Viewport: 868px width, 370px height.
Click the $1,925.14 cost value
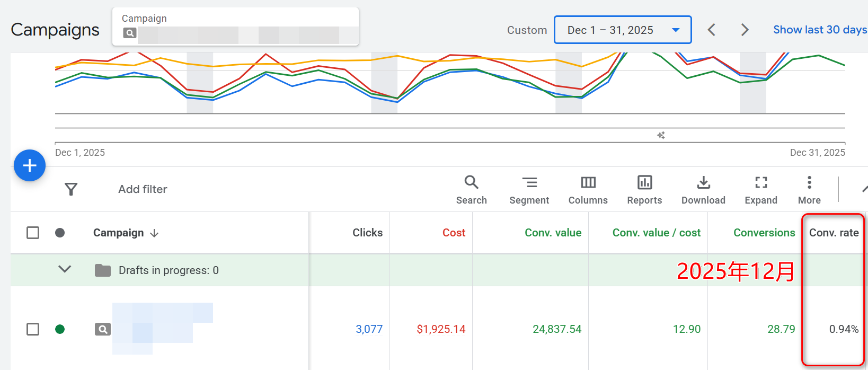[441, 329]
